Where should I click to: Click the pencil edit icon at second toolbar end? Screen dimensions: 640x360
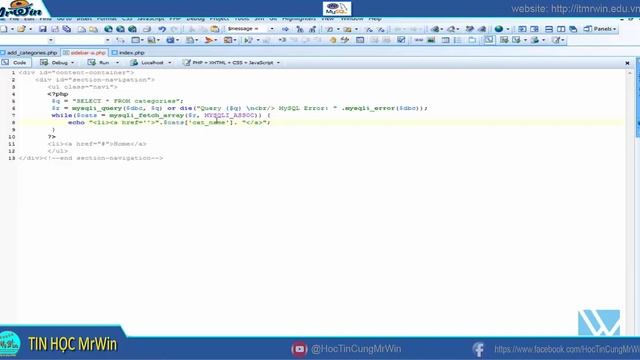click(556, 40)
